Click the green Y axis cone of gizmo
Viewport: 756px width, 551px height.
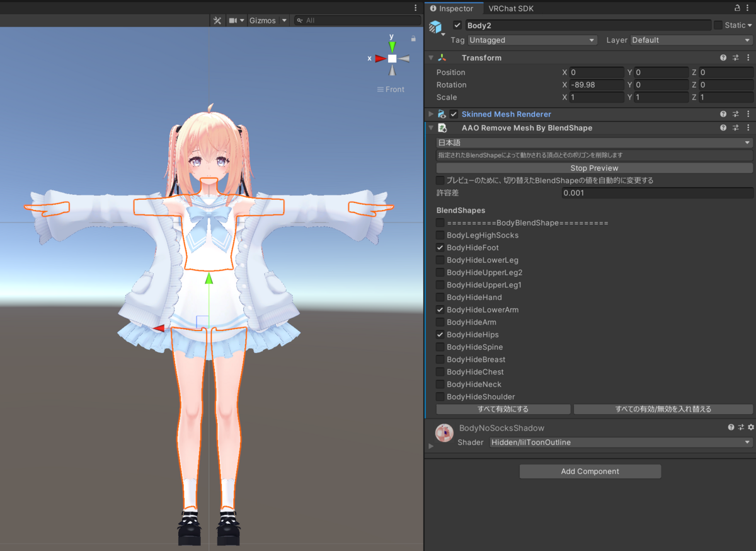pyautogui.click(x=392, y=45)
